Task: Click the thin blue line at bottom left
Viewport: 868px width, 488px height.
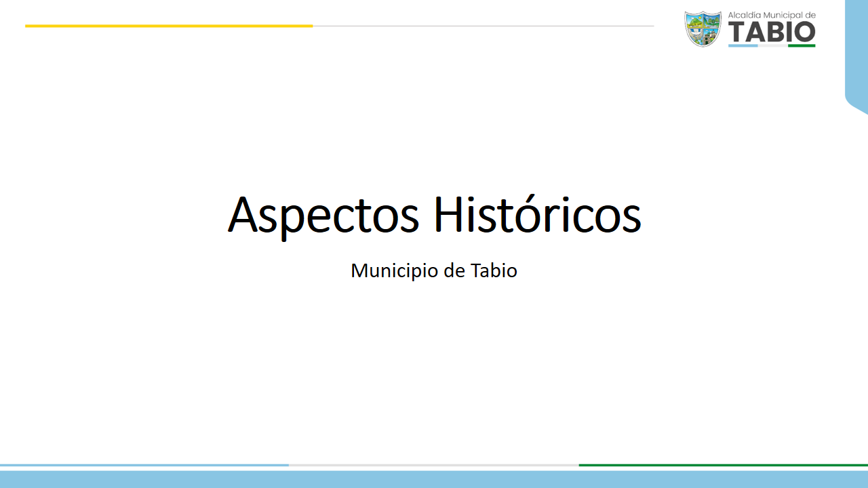Action: click(x=144, y=465)
